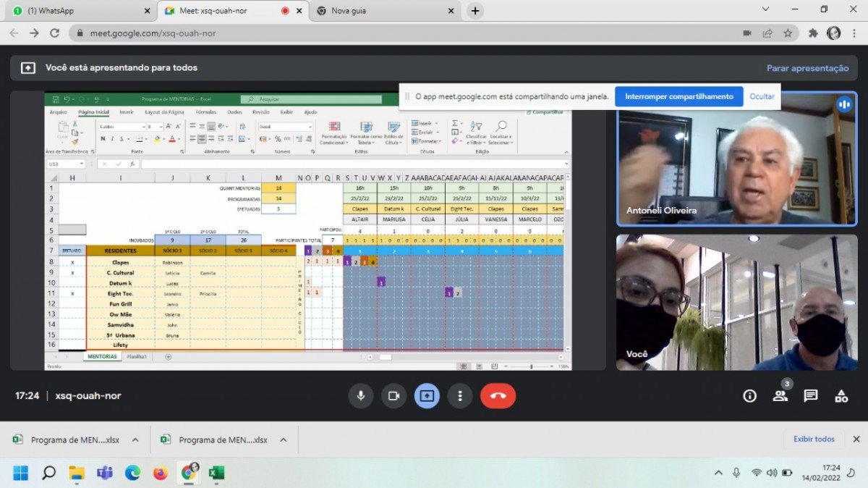Open the activities icon

click(x=841, y=395)
